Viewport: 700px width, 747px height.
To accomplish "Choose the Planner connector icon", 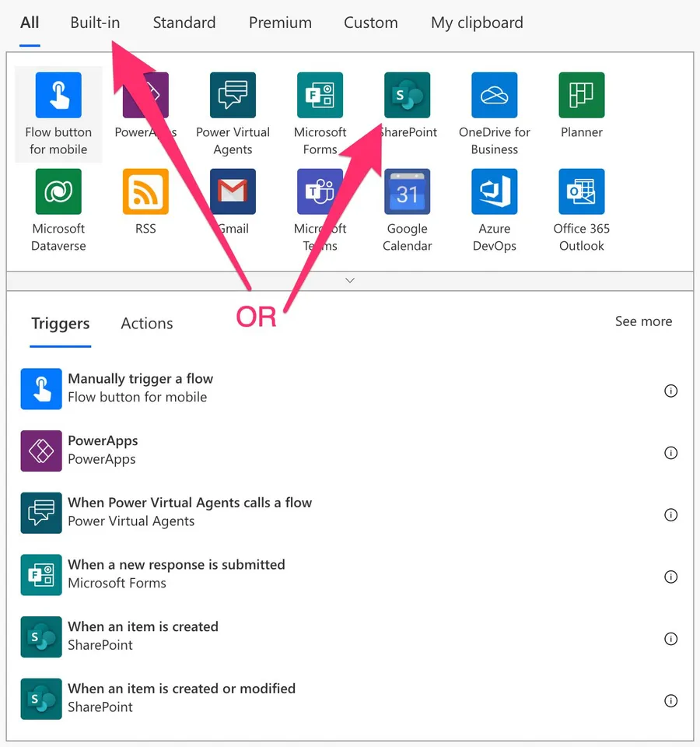I will tap(581, 95).
